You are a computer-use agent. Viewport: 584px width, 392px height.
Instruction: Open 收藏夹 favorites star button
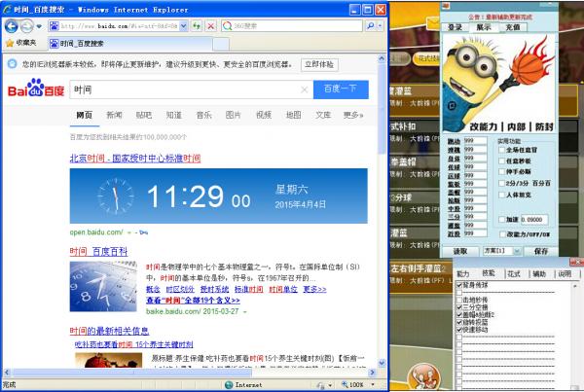[x=21, y=43]
